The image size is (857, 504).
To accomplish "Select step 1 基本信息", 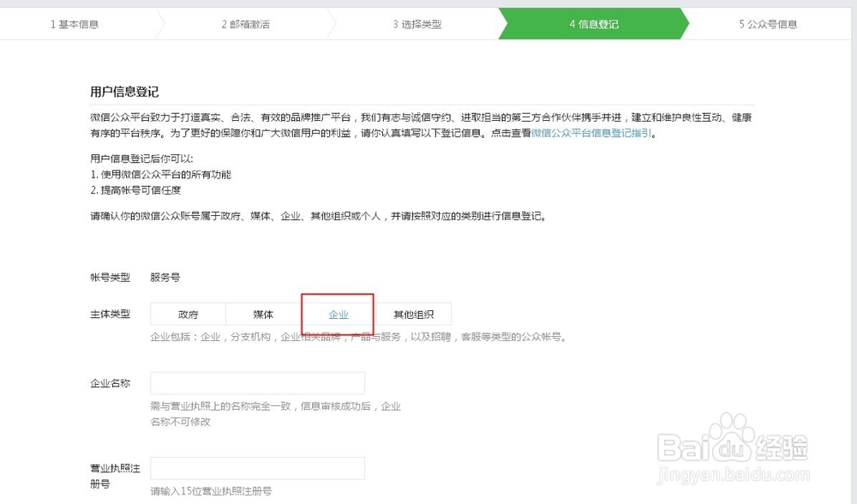I will click(x=75, y=24).
